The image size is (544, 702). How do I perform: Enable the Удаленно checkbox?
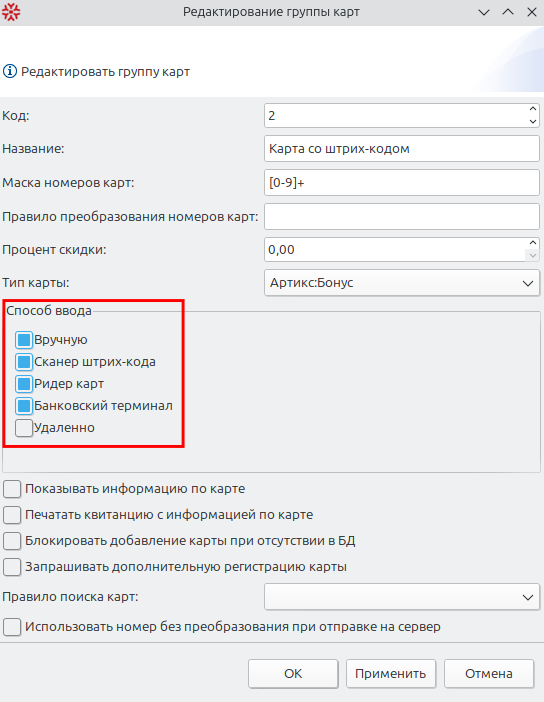coord(24,428)
